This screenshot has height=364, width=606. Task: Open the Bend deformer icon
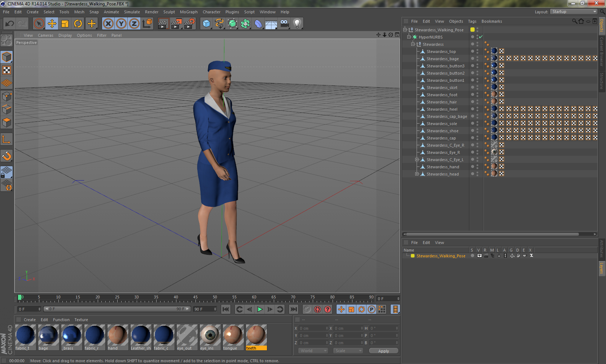point(258,24)
